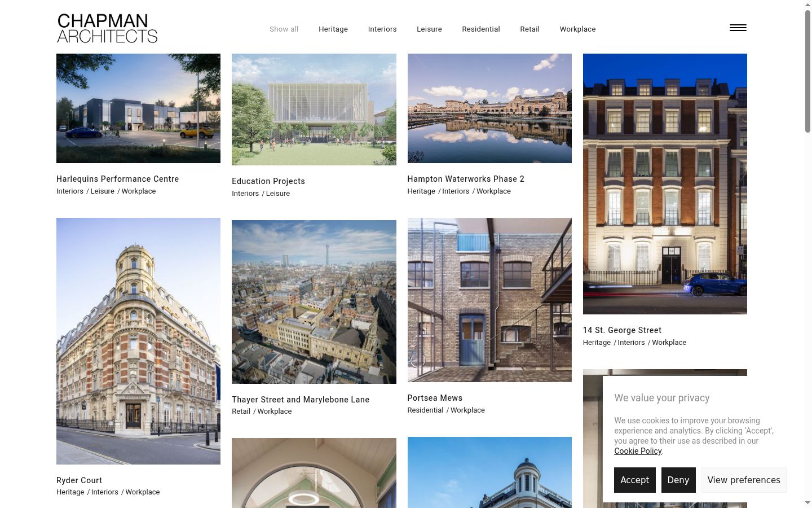Image resolution: width=812 pixels, height=508 pixels.
Task: Click Thayer Street and Marylebone Lane title
Action: [301, 400]
